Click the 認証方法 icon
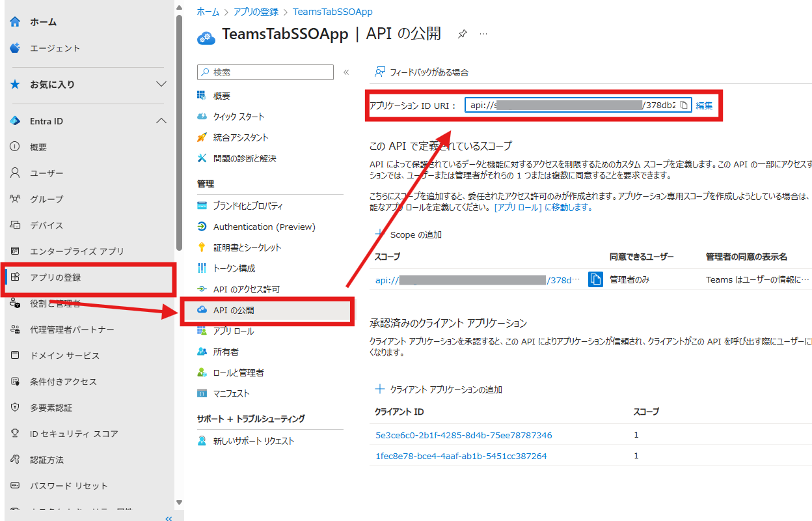 point(15,460)
